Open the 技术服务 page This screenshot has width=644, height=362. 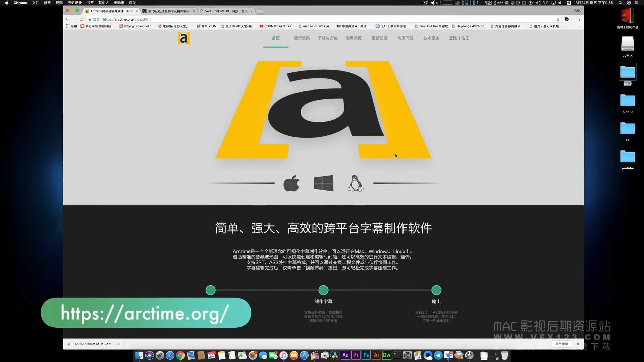click(x=431, y=38)
